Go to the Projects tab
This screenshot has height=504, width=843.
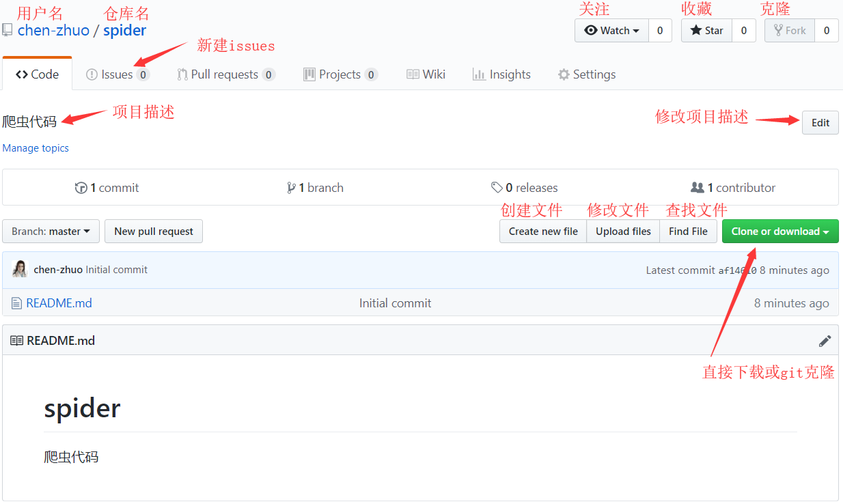[x=340, y=74]
